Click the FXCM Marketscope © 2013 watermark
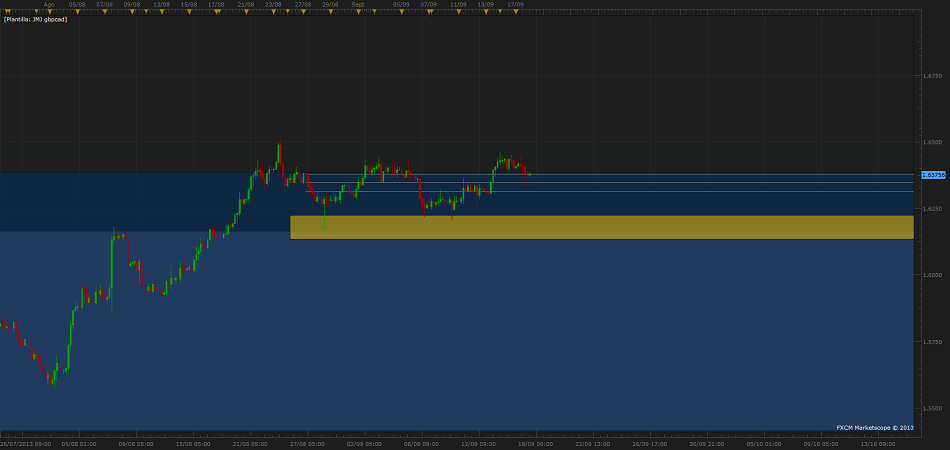 tap(874, 427)
